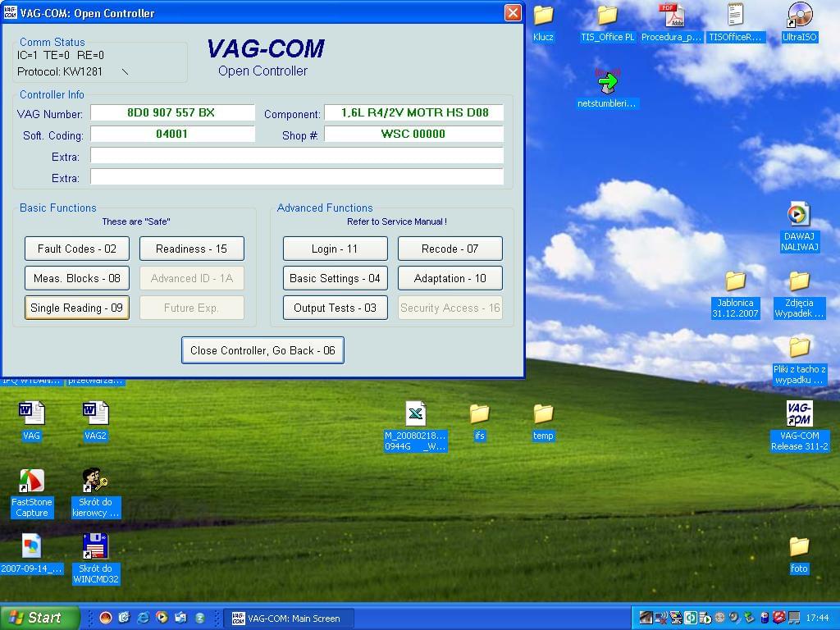Click the Component field showing 1,6L R4/2V MOTR
The height and width of the screenshot is (630, 840).
tap(413, 112)
